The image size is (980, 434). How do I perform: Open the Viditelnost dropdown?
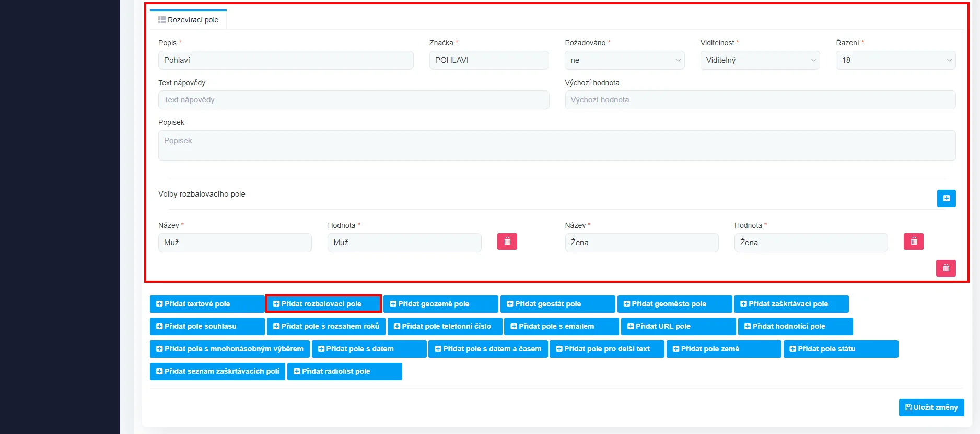pos(760,60)
